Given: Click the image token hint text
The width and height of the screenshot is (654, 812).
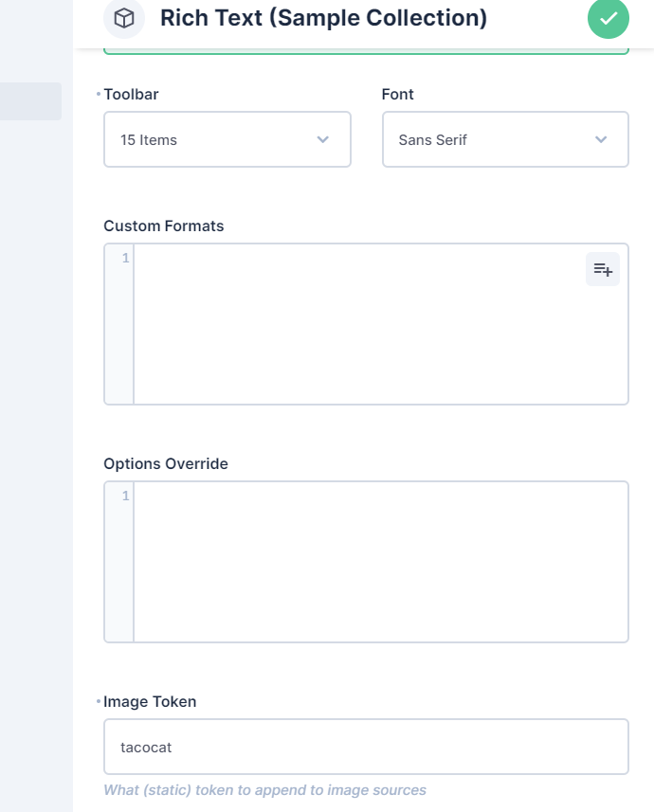Looking at the screenshot, I should point(264,790).
